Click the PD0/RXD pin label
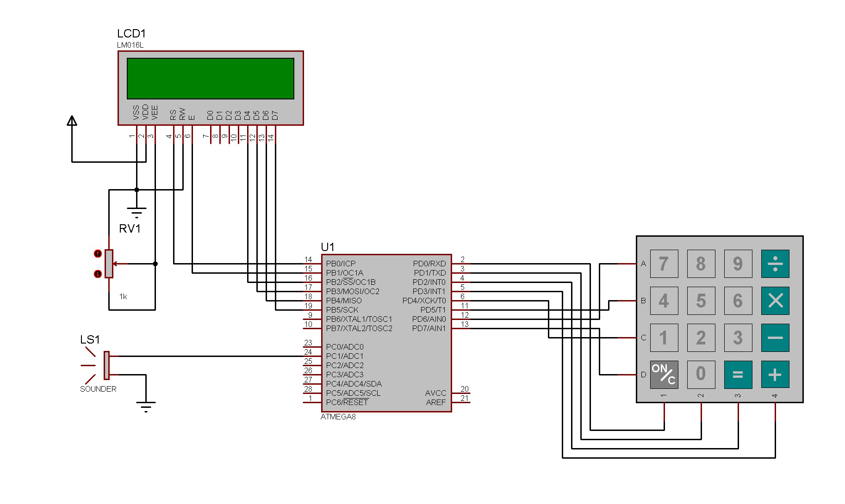845x504 pixels. [x=429, y=264]
